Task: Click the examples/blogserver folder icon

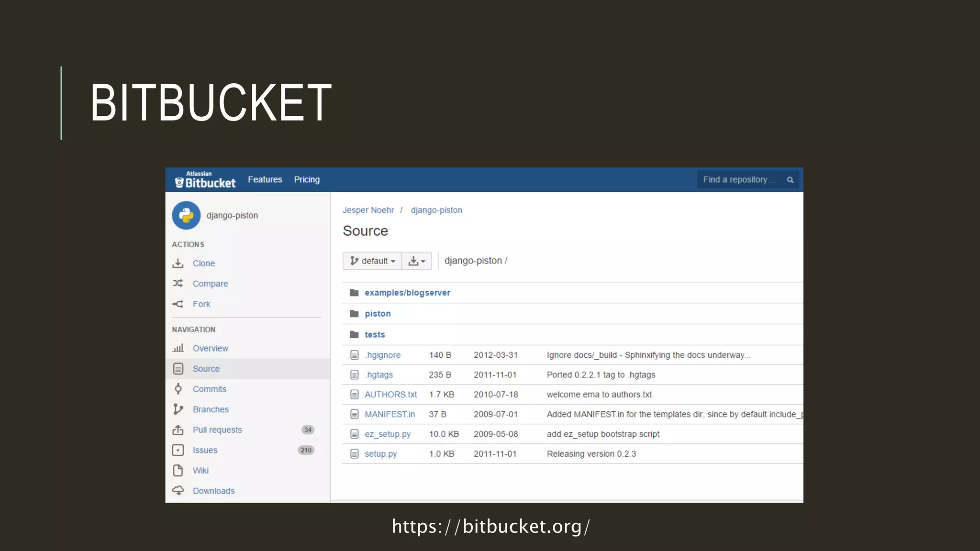Action: [x=354, y=293]
